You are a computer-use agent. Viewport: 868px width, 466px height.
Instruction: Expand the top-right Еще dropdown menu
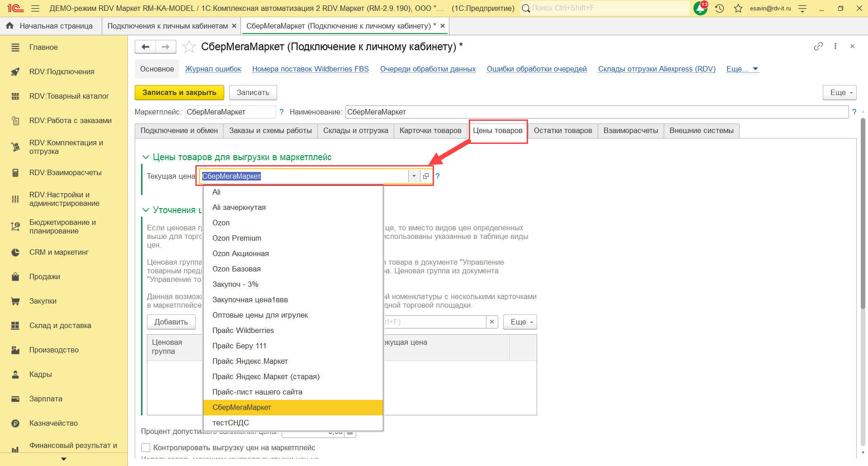point(840,92)
